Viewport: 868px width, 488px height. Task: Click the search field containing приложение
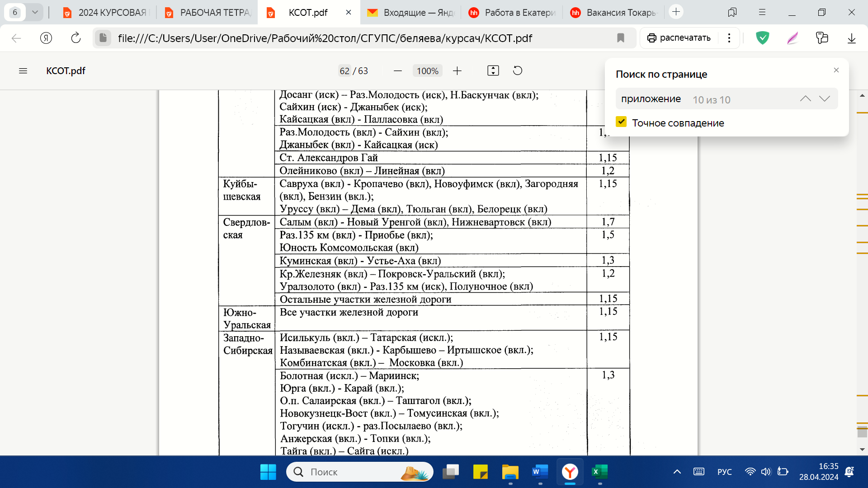[x=705, y=99]
